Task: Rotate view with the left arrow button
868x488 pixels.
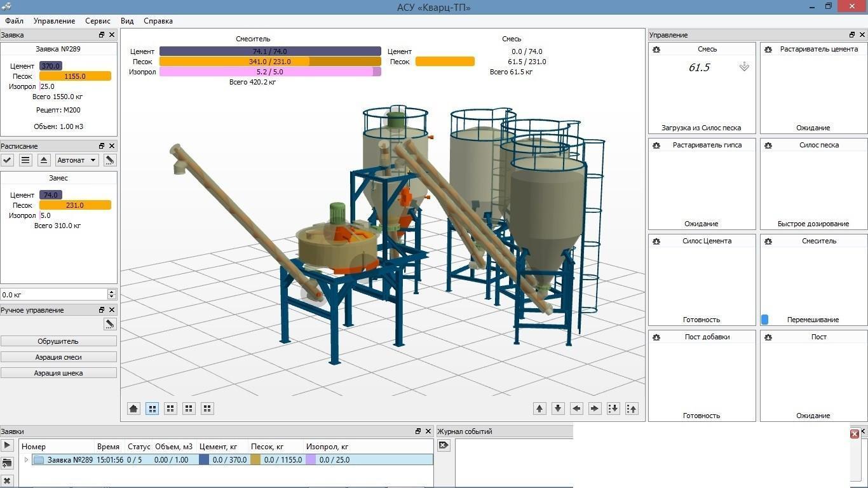Action: pyautogui.click(x=576, y=409)
